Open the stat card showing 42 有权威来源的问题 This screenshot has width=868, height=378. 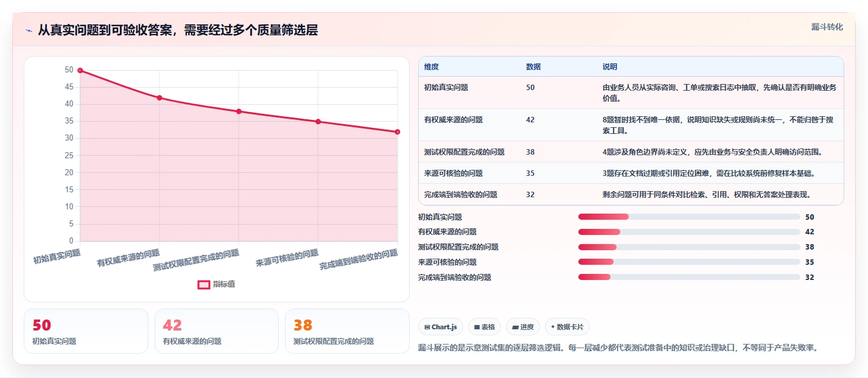(217, 331)
